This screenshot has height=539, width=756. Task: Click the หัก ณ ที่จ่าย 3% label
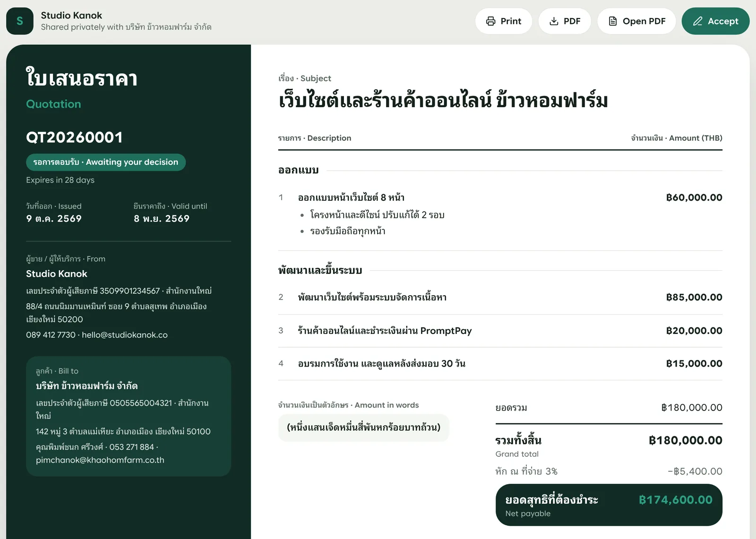[x=526, y=471]
